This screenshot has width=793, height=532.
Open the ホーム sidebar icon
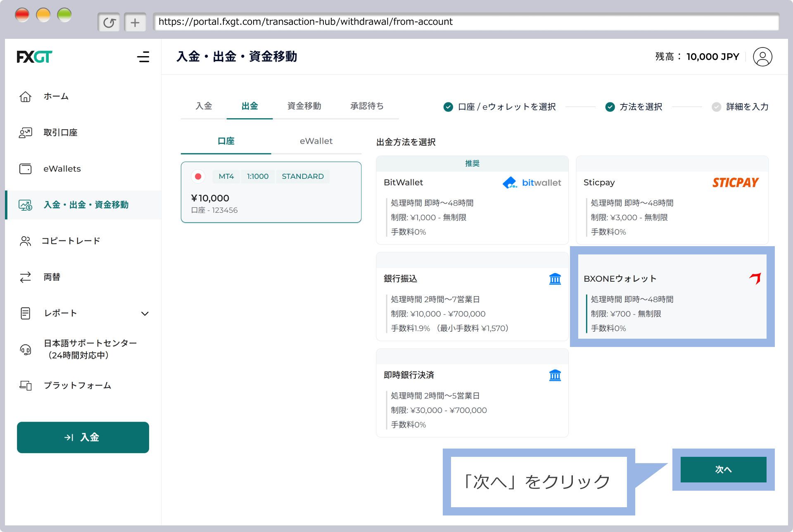[25, 96]
